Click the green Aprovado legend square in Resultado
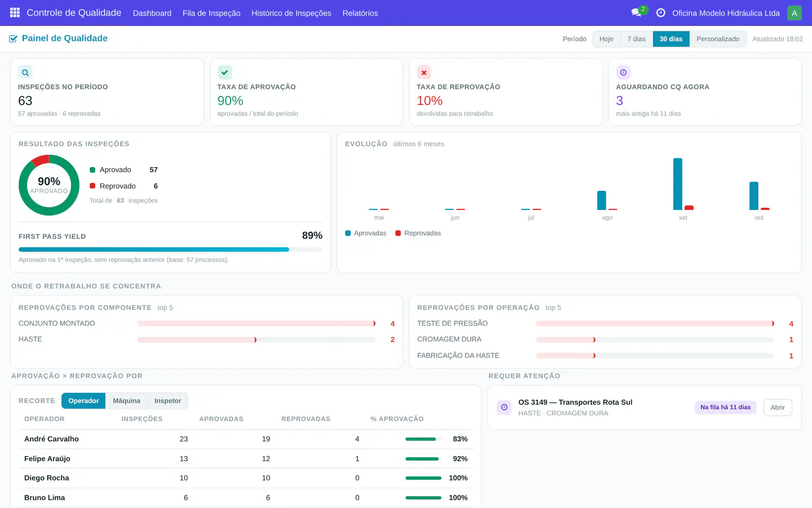This screenshot has height=508, width=812. (92, 170)
